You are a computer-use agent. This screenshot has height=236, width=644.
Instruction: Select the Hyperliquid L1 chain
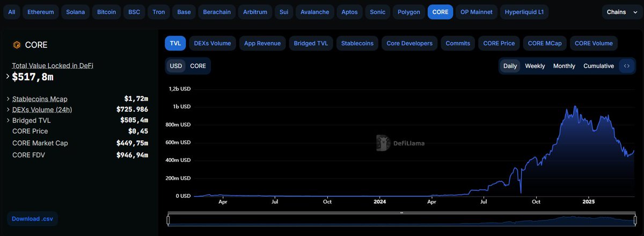pyautogui.click(x=524, y=12)
